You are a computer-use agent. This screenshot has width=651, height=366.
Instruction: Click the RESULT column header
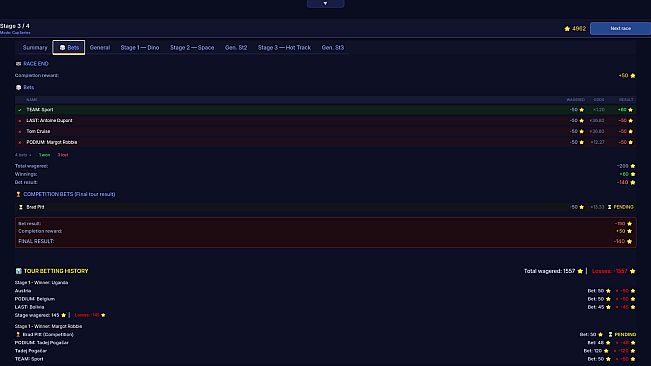click(626, 100)
